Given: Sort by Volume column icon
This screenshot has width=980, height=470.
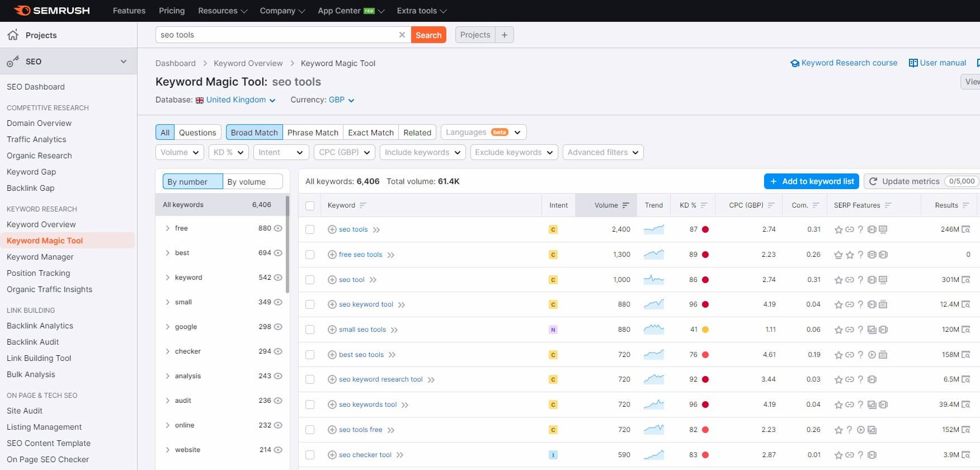Looking at the screenshot, I should 625,205.
